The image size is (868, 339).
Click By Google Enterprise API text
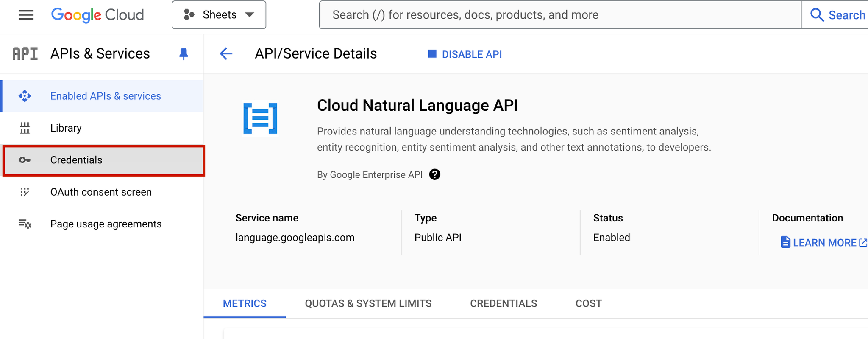click(370, 175)
